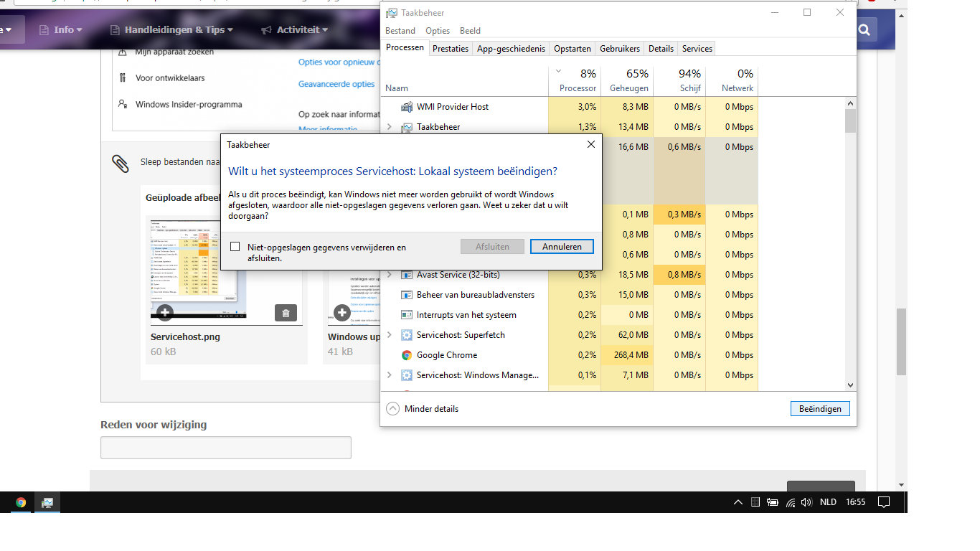Check 'Niet-opgeslagen gegevens verwijderen en afsluiten' checkbox

point(235,247)
